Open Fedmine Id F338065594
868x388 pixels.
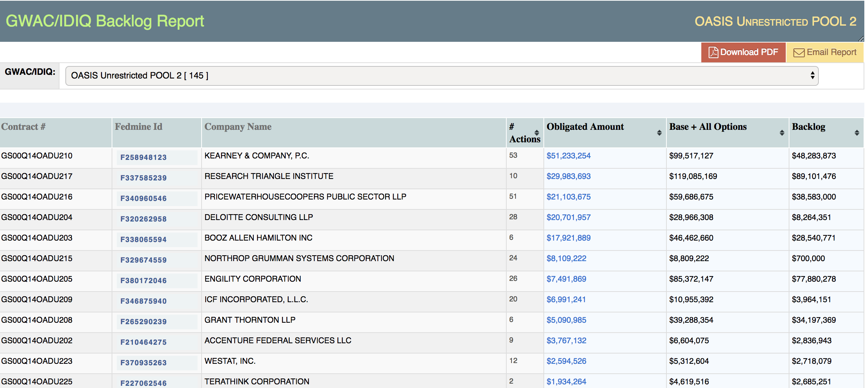coord(144,239)
